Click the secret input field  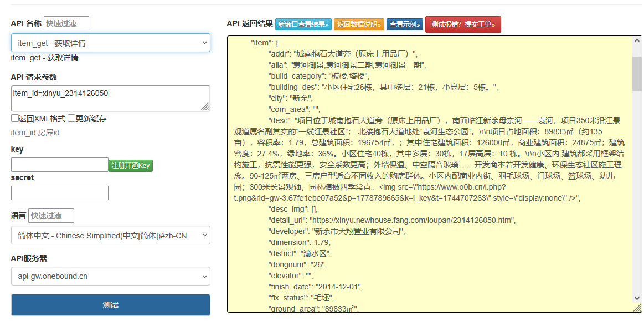coord(60,193)
